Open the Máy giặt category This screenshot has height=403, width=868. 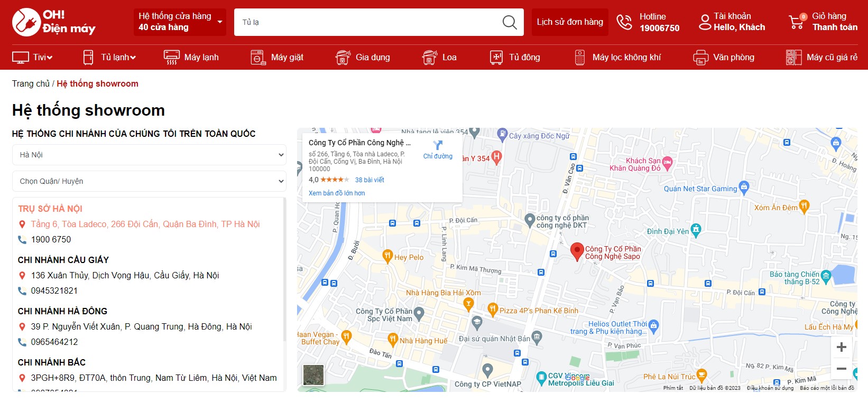point(287,57)
